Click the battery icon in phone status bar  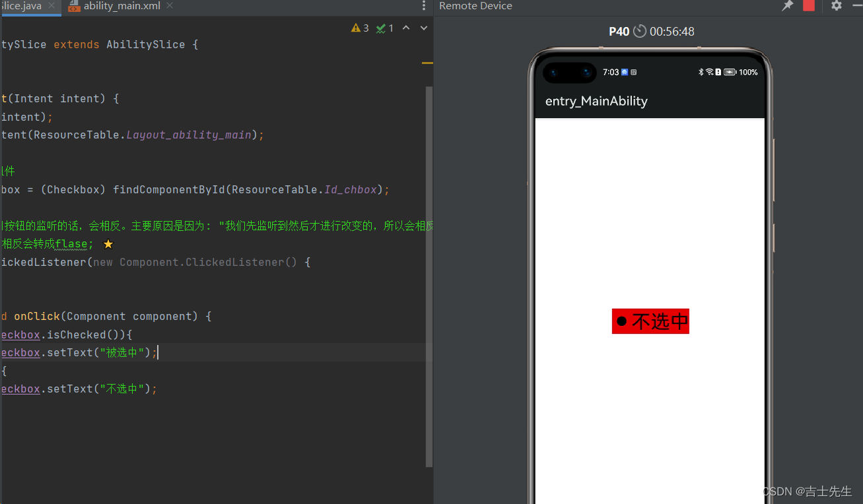pos(730,72)
